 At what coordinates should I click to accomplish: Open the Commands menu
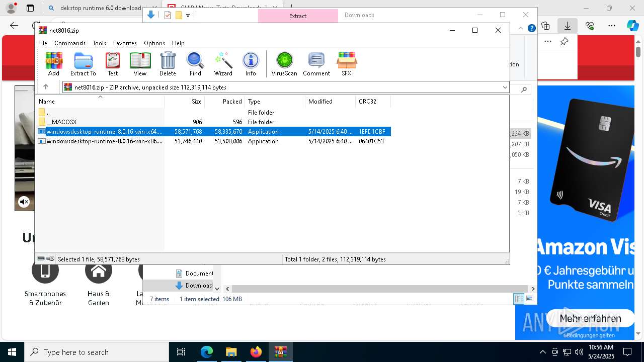[x=70, y=43]
